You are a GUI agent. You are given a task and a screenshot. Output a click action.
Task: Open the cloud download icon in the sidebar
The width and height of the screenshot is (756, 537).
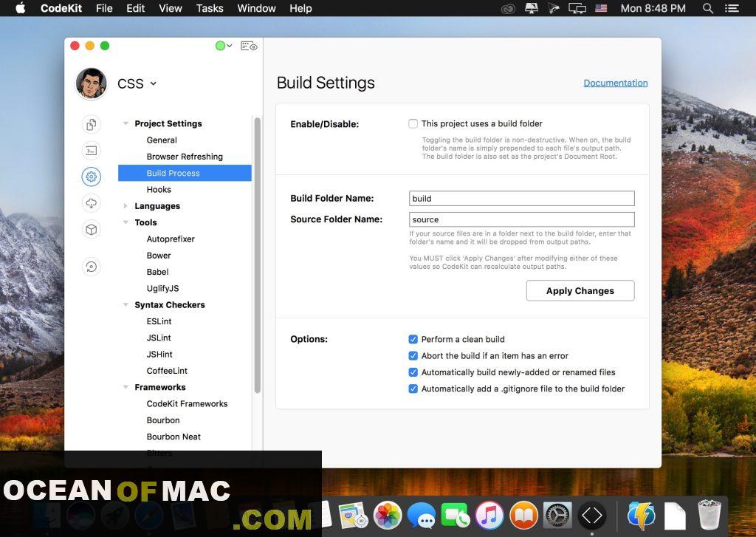91,203
